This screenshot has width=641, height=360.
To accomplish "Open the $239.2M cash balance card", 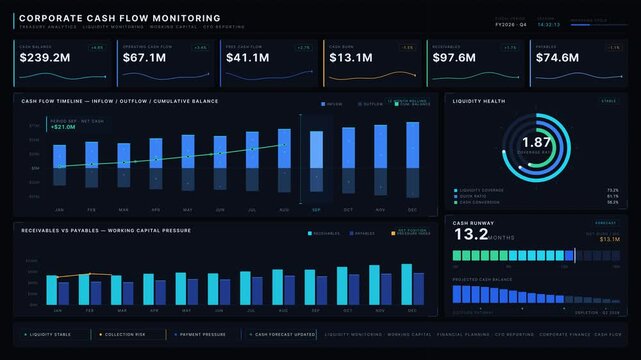I will pos(62,63).
